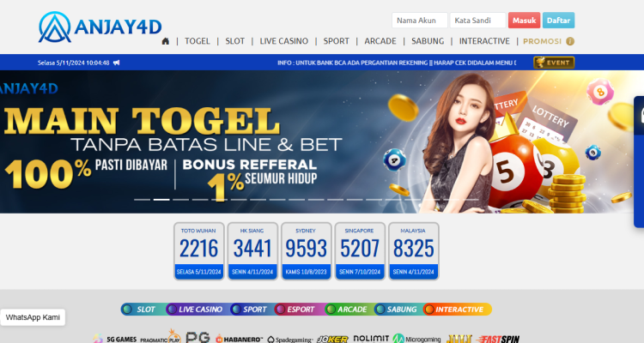
Task: Click the PROMOSI info icon
Action: point(570,41)
